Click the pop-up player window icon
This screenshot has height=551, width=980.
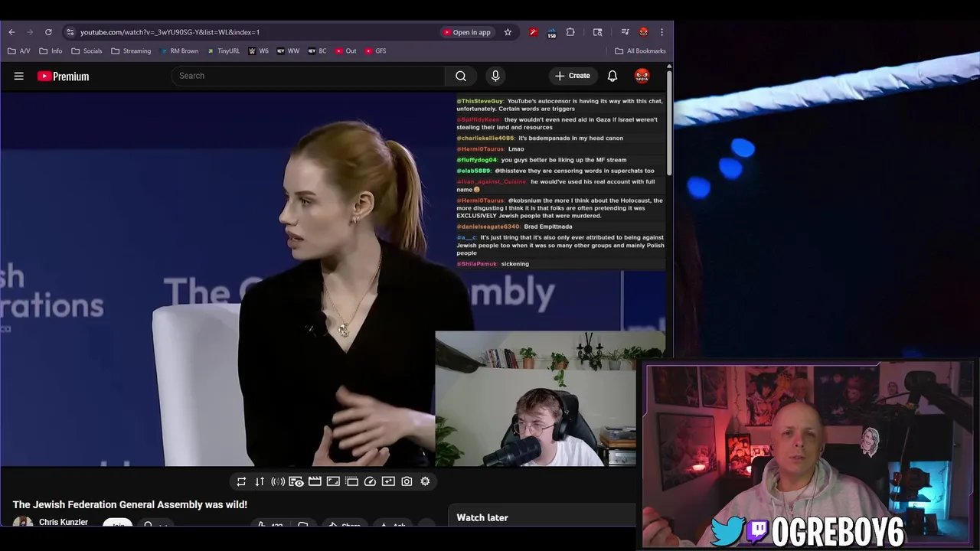pyautogui.click(x=351, y=481)
